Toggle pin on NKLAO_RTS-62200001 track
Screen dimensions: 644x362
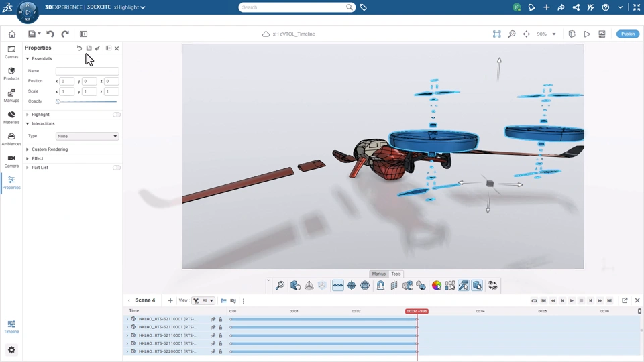[213, 351]
